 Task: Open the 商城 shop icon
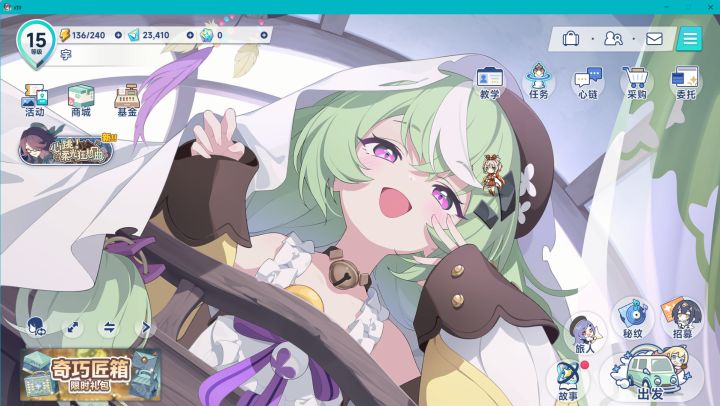coord(81,100)
